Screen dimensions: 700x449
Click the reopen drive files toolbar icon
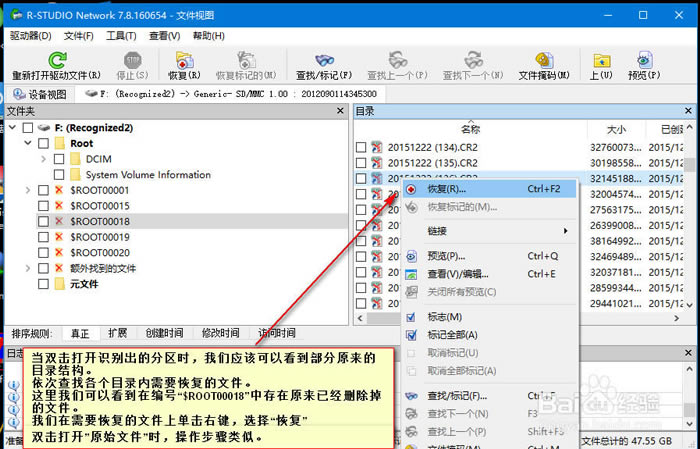click(x=57, y=60)
